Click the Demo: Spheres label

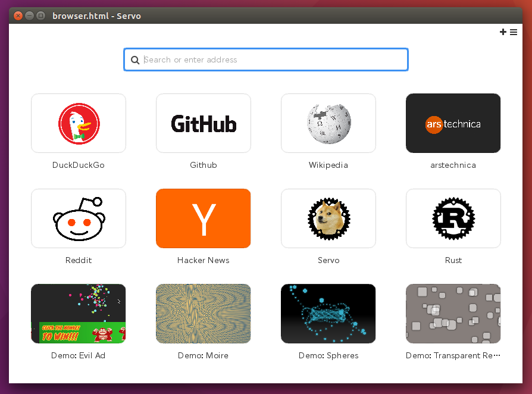328,355
